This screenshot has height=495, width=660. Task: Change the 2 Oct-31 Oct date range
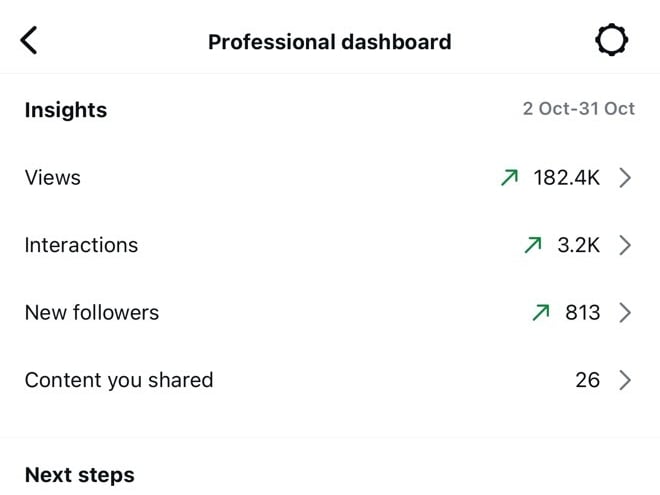(x=579, y=109)
